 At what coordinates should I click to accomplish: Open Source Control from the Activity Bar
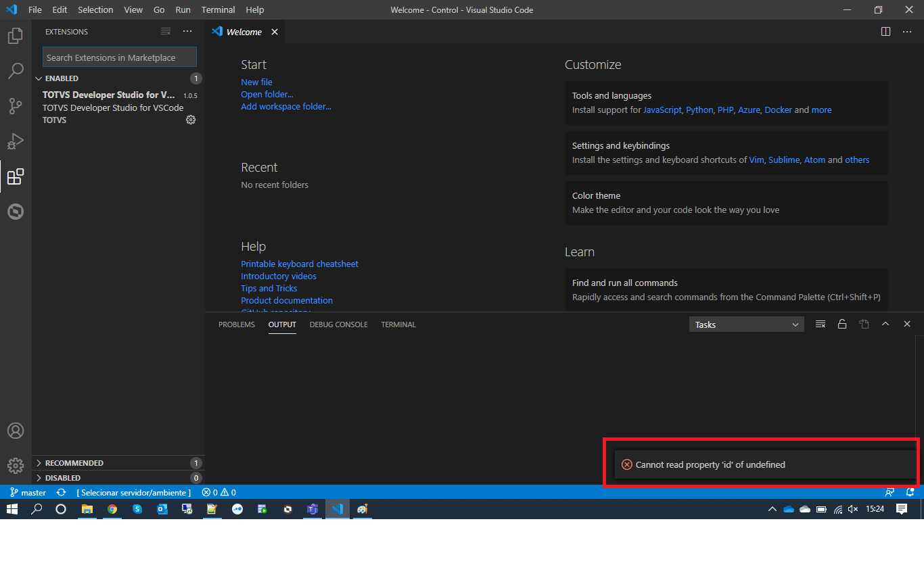click(x=16, y=105)
